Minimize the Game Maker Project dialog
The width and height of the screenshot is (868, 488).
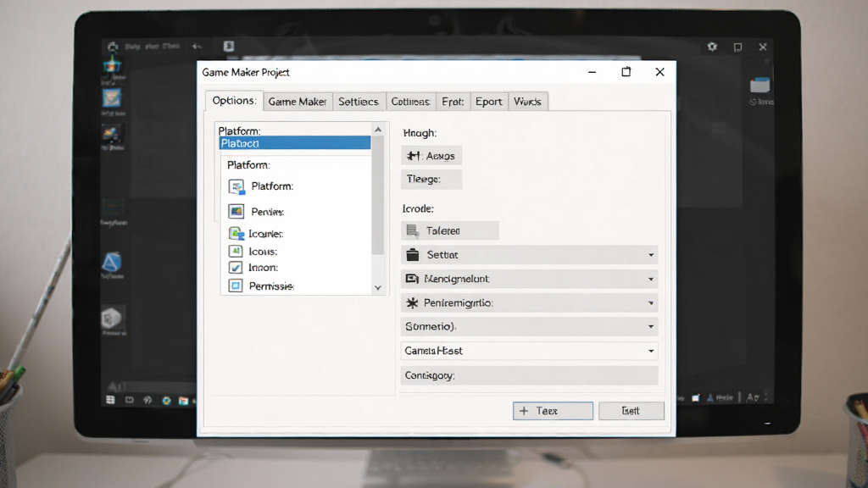592,72
